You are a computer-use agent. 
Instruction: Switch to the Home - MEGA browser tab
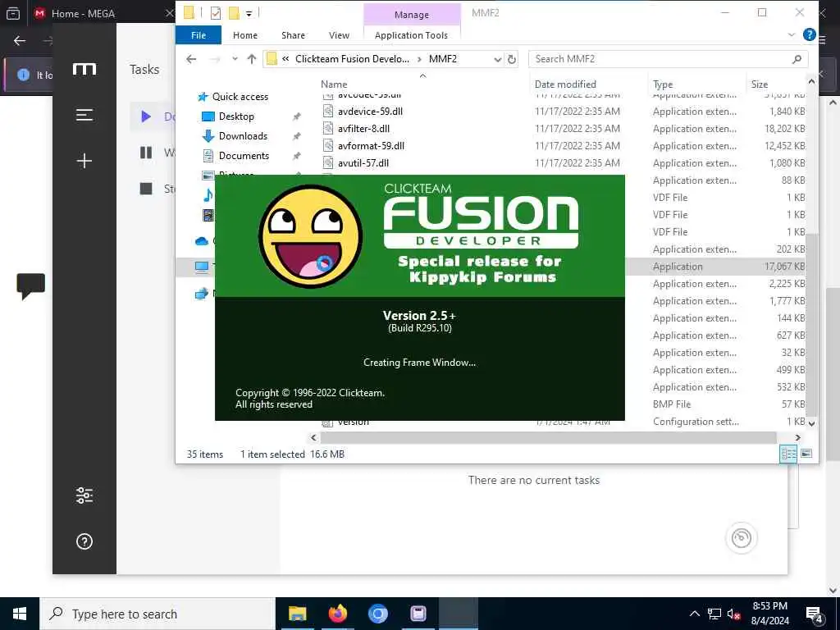[x=102, y=13]
